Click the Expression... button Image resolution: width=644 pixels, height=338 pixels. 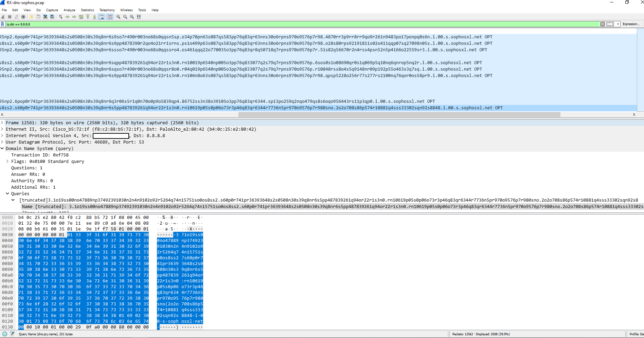pyautogui.click(x=631, y=24)
